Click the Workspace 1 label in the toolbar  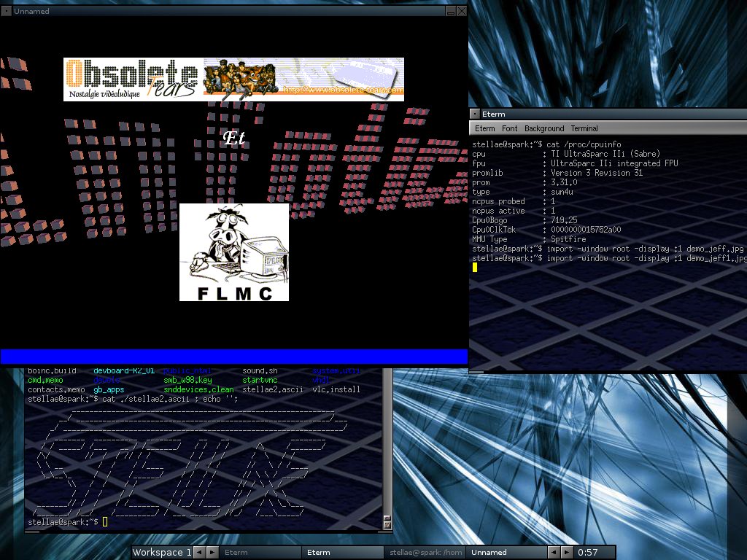pos(162,553)
